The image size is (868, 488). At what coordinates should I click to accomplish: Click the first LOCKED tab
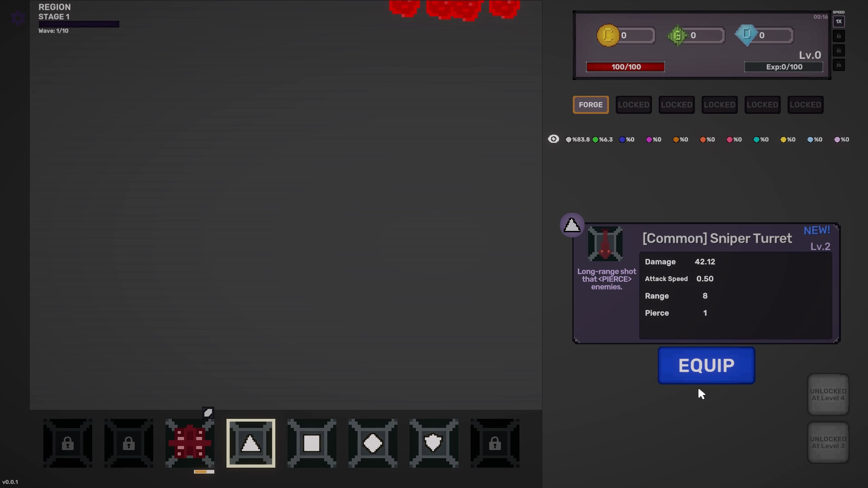click(634, 105)
